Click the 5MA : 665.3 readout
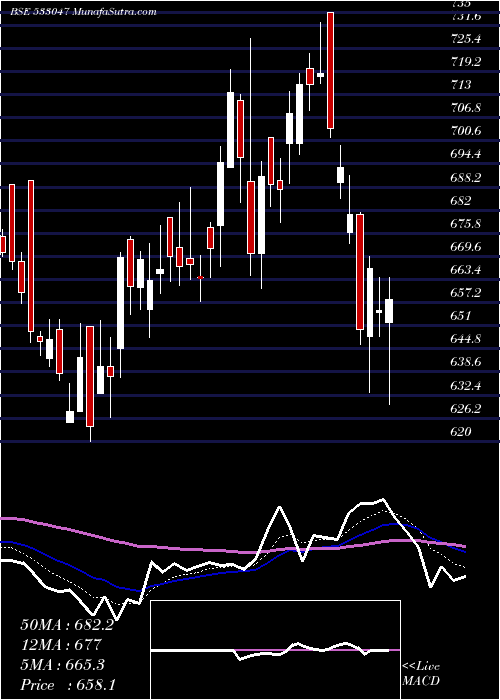The width and height of the screenshot is (500, 700). click(62, 665)
